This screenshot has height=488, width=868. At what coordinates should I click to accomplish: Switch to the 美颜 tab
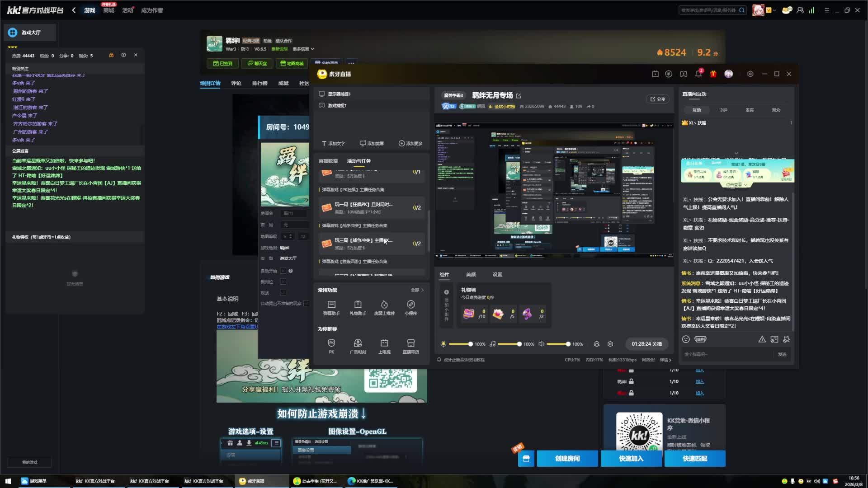pos(471,274)
